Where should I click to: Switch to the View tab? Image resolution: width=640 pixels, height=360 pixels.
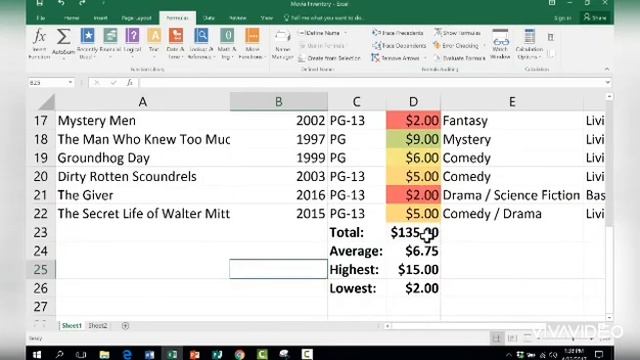coord(267,18)
